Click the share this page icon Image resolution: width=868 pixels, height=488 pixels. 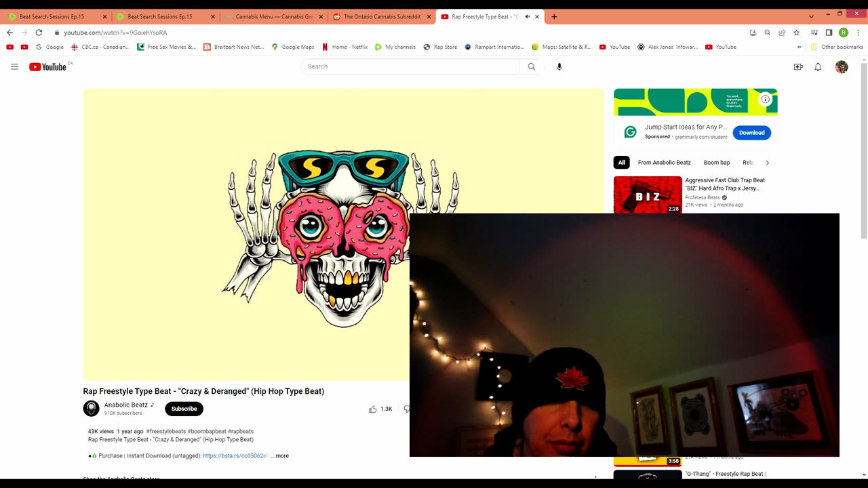click(782, 33)
